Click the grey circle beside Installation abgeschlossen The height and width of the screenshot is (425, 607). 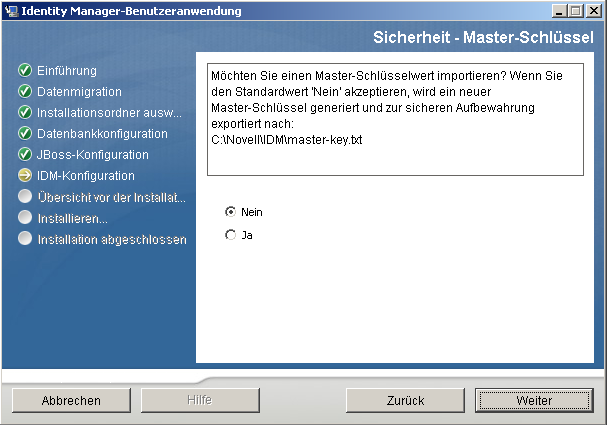pyautogui.click(x=25, y=238)
